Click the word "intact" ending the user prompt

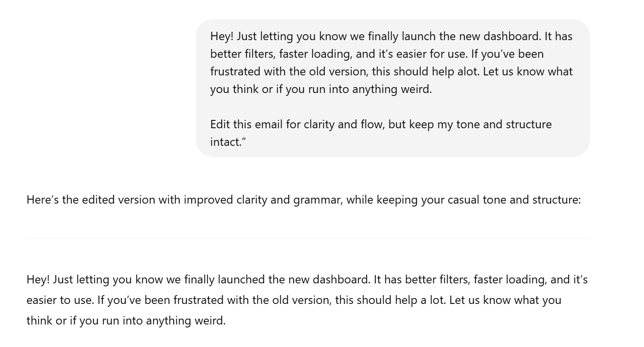(226, 142)
